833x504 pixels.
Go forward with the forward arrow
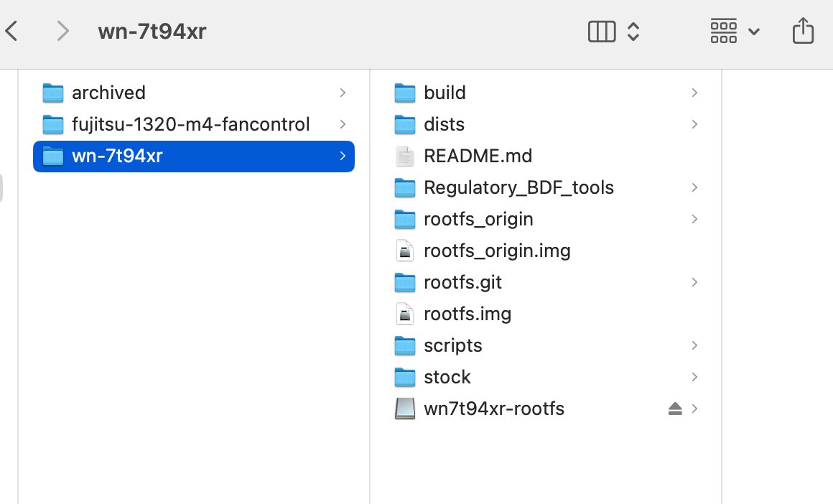point(62,31)
